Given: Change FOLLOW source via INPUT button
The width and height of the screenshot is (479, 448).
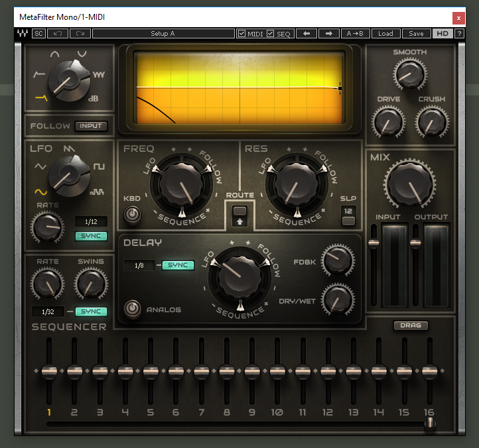Looking at the screenshot, I should pyautogui.click(x=91, y=126).
